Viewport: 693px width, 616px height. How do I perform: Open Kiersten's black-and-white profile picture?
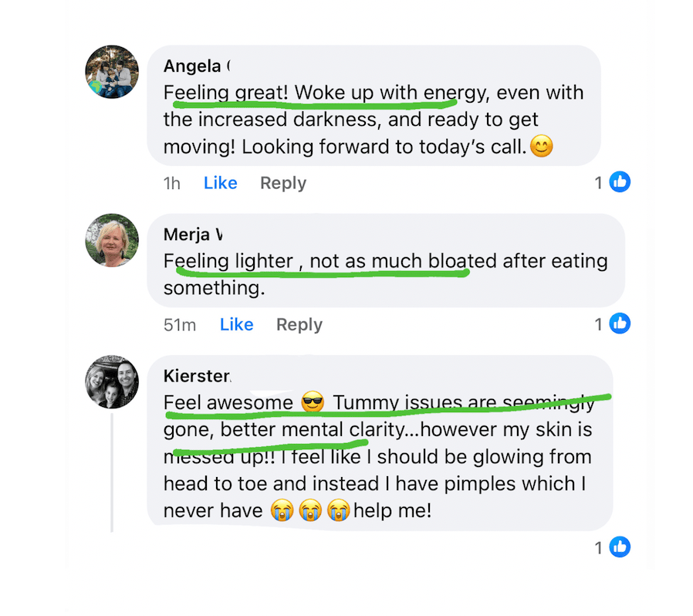click(112, 381)
